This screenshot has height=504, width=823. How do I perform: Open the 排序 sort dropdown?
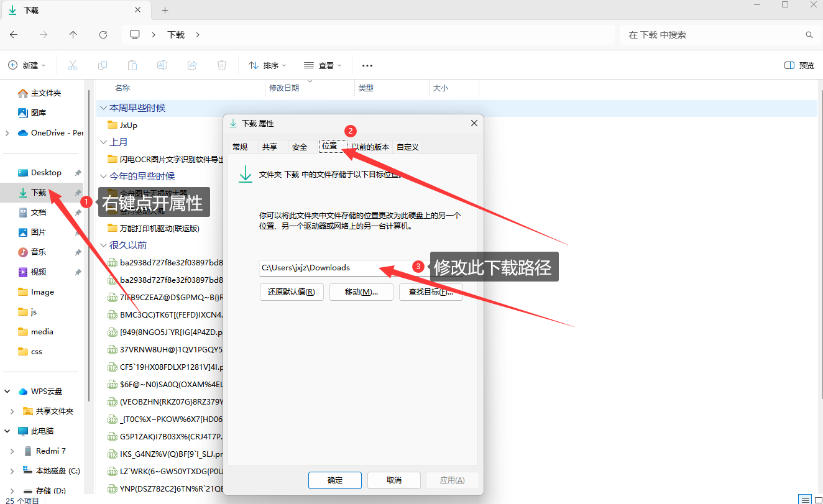267,65
